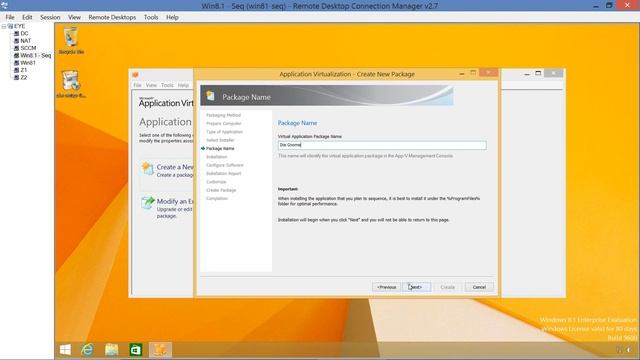Select the Recycle Bin desktop icon

click(71, 40)
